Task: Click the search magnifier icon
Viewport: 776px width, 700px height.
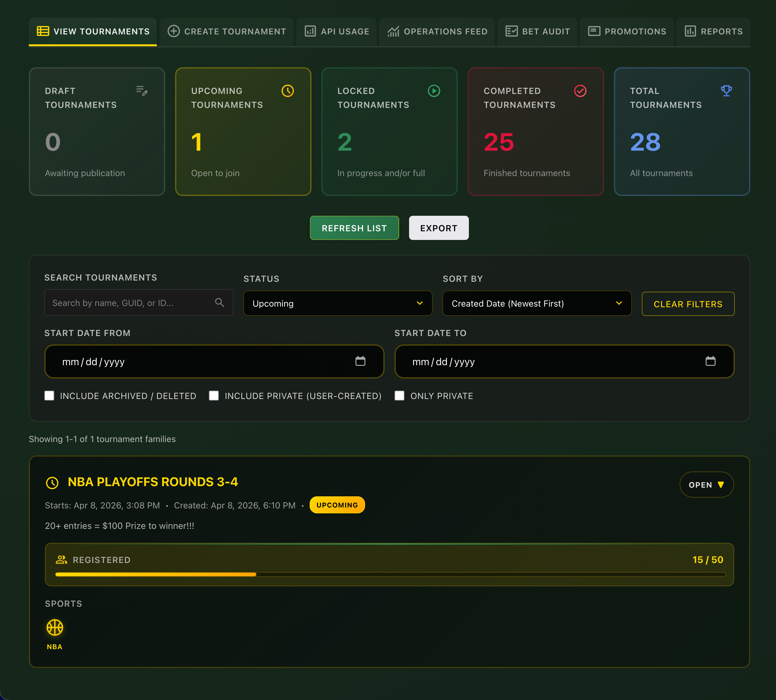Action: pos(220,303)
